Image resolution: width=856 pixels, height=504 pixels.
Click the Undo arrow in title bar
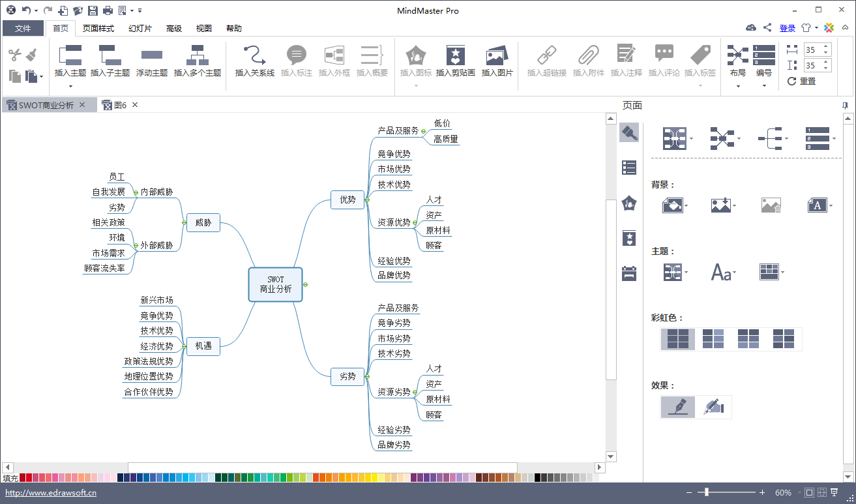(26, 10)
